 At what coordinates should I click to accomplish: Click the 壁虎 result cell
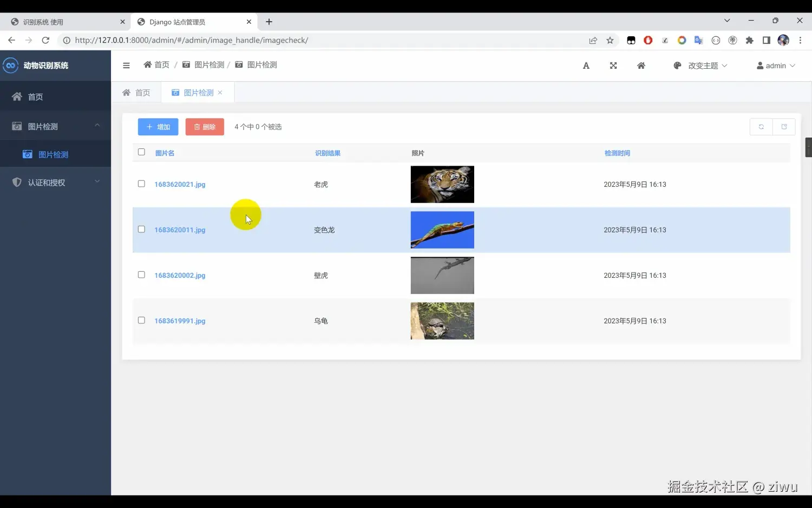pyautogui.click(x=321, y=276)
